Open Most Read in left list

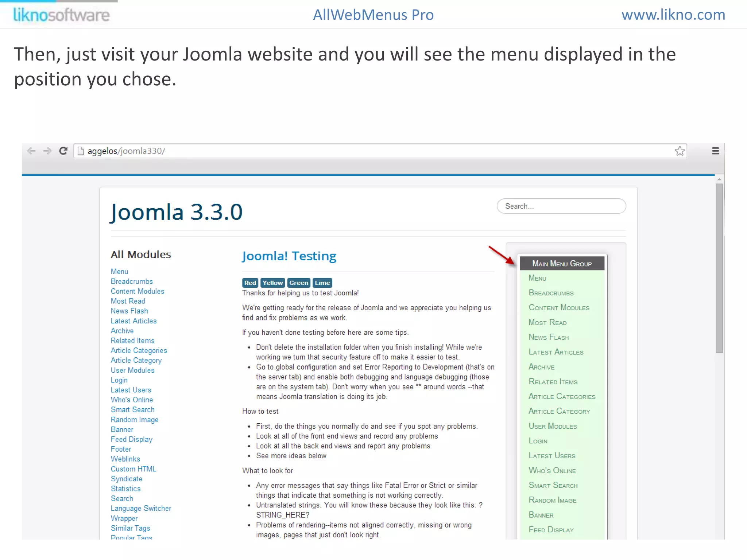[128, 301]
